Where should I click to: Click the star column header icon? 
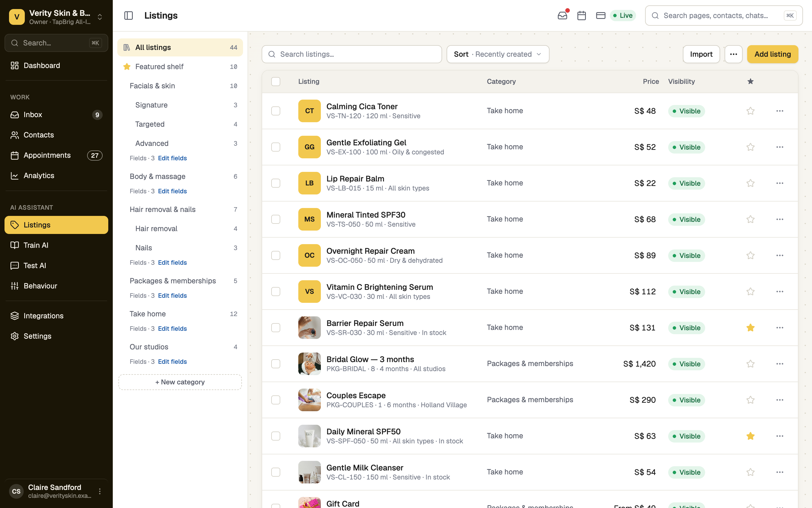(x=751, y=81)
